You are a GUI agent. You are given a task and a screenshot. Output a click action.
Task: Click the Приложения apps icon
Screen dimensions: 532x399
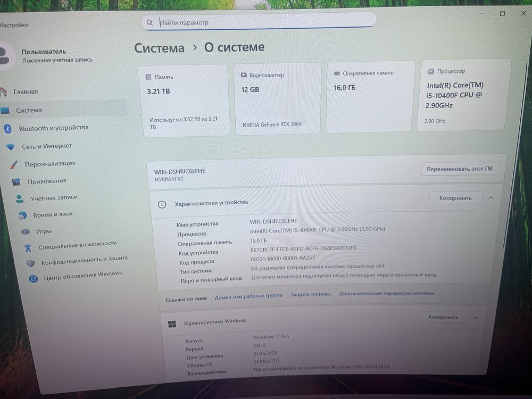[x=16, y=182]
